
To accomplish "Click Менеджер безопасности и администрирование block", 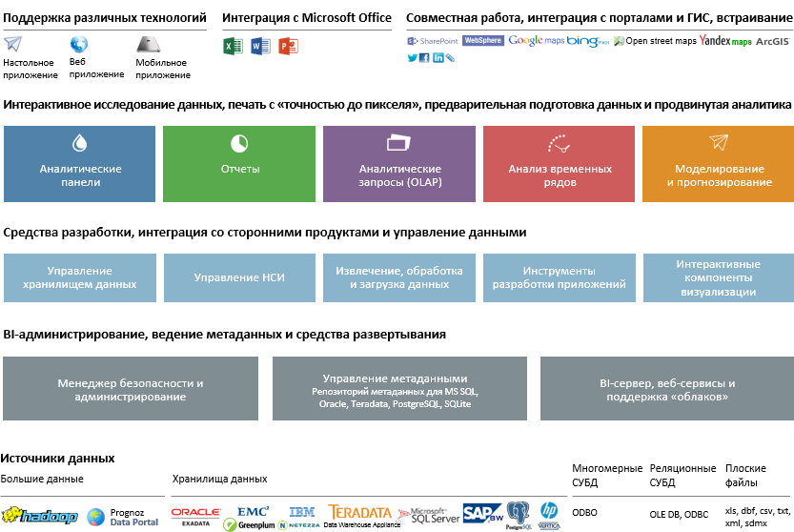I will click(x=131, y=389).
